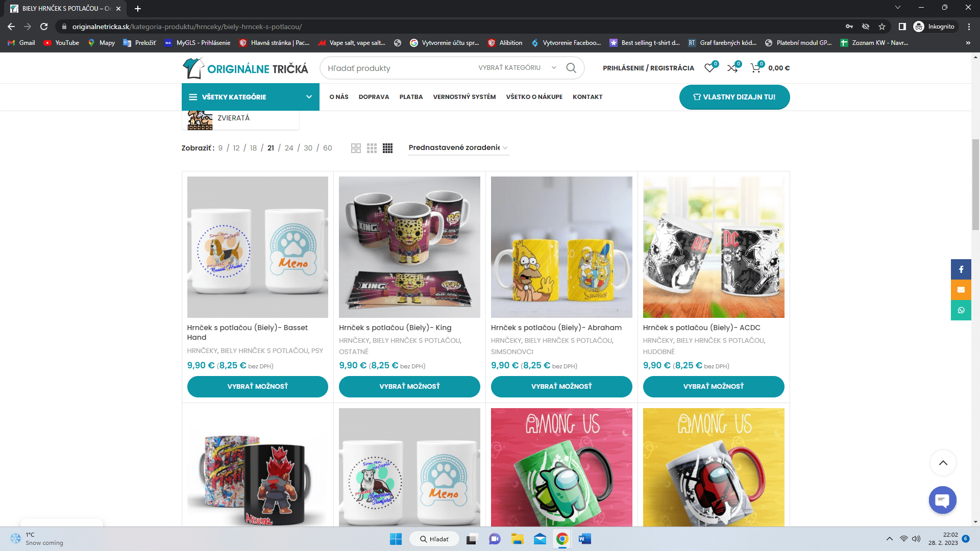Click Windows taskbar Hľadať search box

pyautogui.click(x=434, y=539)
